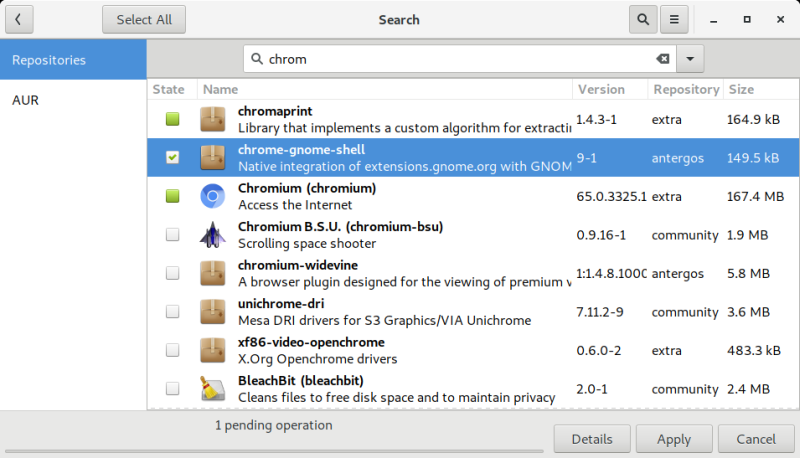The width and height of the screenshot is (800, 458).
Task: Click the X.Org Openchrome drivers description
Action: coord(317,359)
